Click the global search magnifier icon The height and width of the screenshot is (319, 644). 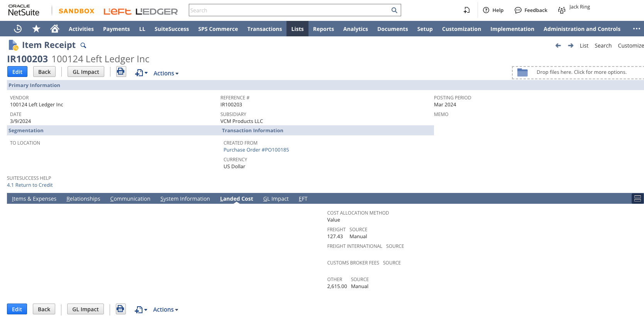[394, 10]
